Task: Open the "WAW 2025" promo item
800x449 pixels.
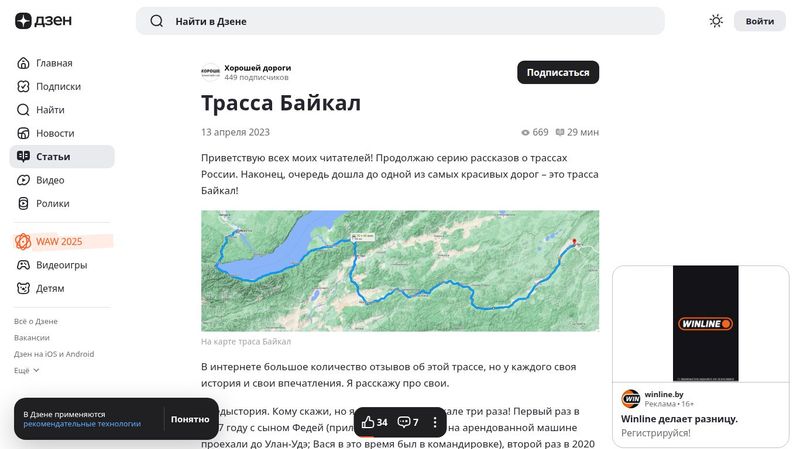Action: point(59,241)
